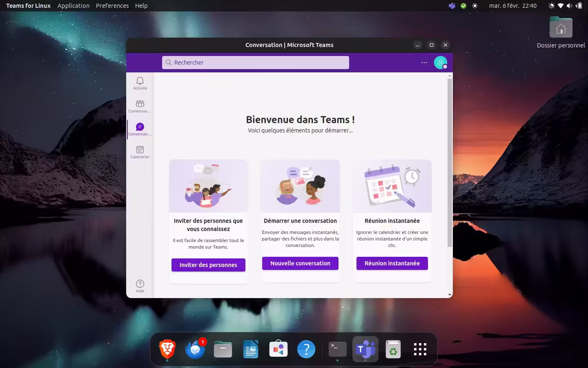Open the Communautés section in sidebar
The width and height of the screenshot is (588, 368).
140,106
